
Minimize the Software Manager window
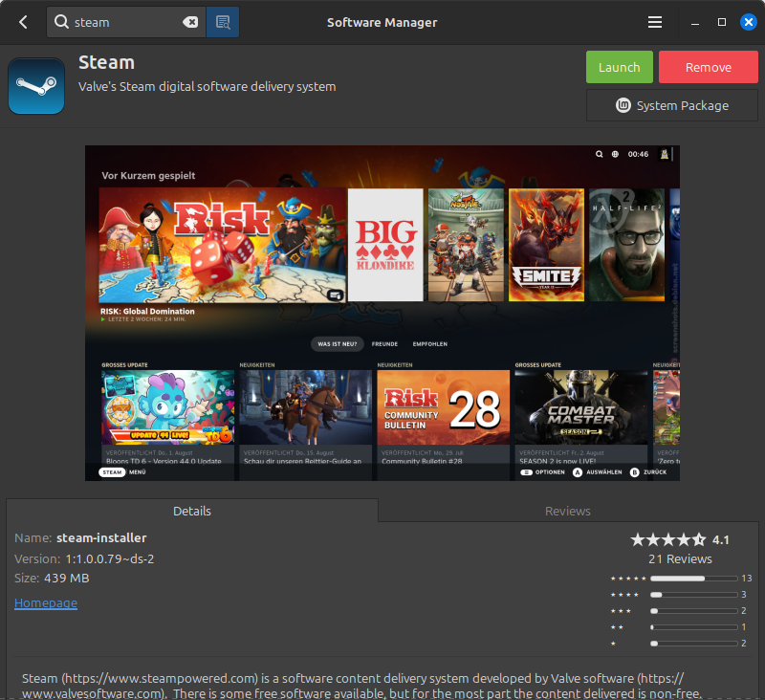[695, 22]
